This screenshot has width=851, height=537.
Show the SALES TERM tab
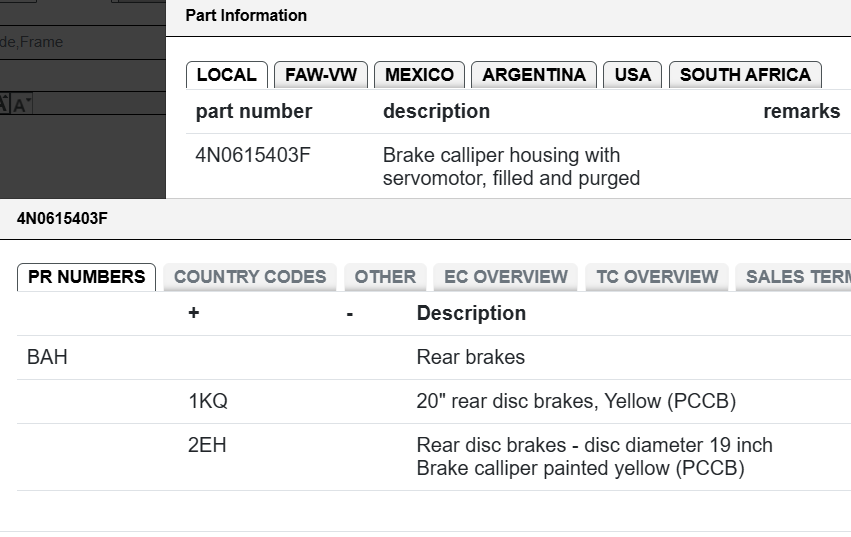[x=793, y=277]
